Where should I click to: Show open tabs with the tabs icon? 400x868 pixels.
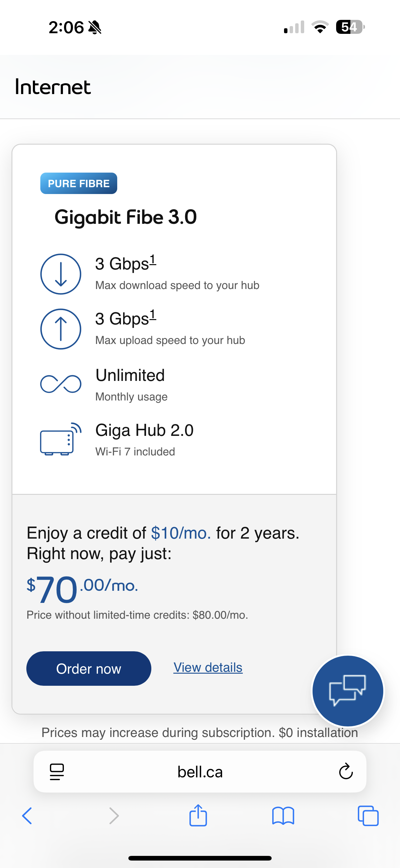[x=368, y=816]
